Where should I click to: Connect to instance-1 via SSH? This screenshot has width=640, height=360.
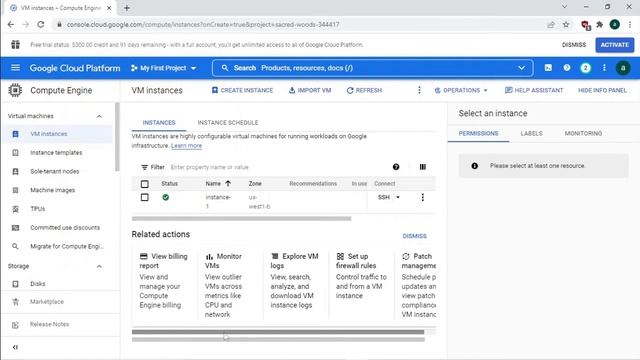coord(384,198)
